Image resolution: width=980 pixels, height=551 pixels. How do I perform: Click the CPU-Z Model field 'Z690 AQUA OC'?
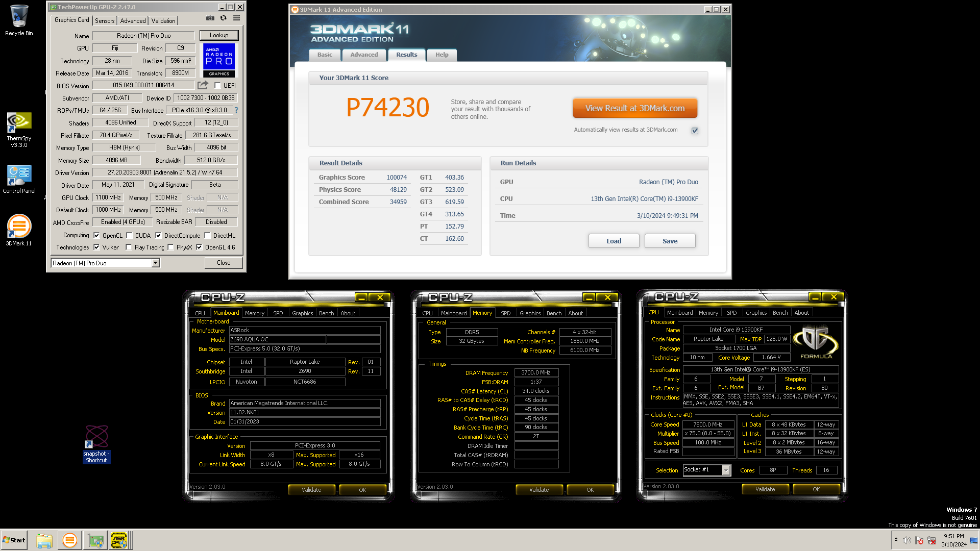coord(277,340)
